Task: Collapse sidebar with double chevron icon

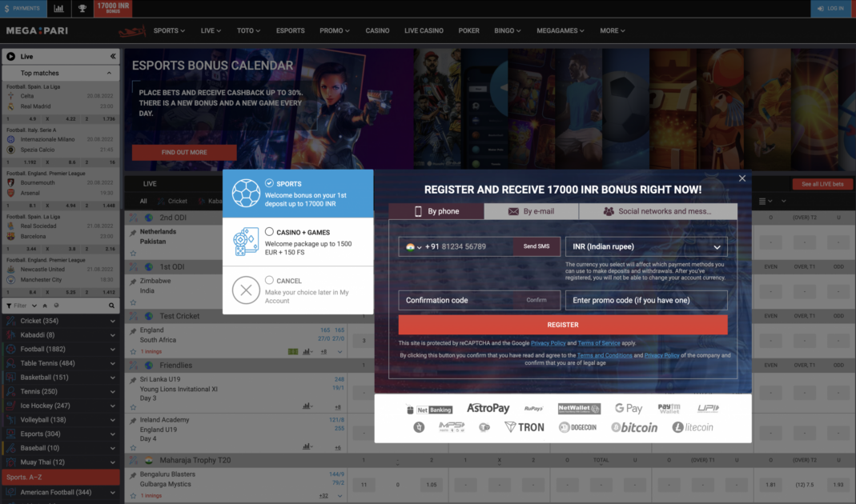Action: click(x=112, y=56)
